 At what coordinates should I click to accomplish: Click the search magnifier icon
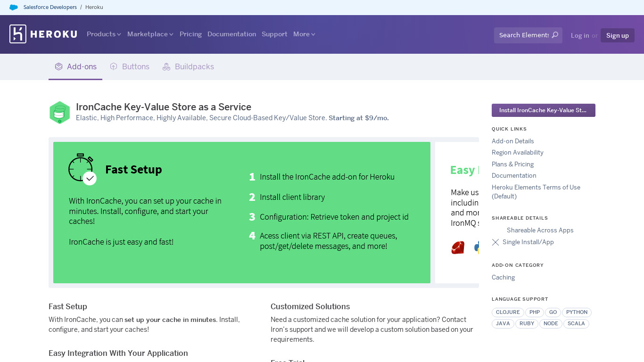(x=555, y=35)
